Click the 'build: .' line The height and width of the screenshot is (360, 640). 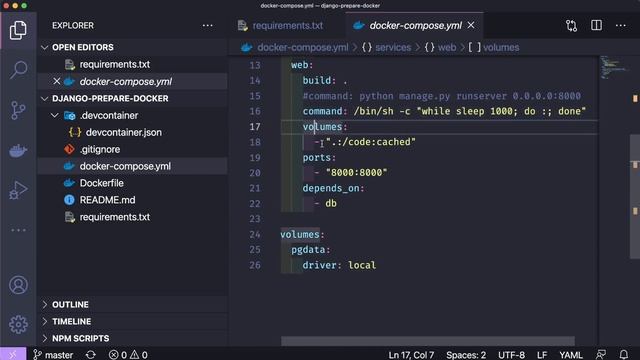325,81
